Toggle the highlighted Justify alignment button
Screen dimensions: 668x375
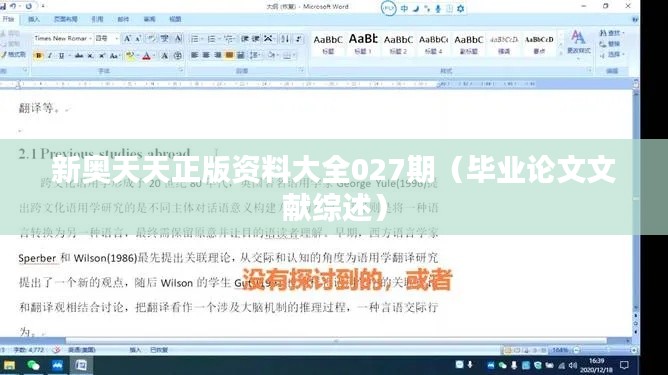tap(229, 55)
